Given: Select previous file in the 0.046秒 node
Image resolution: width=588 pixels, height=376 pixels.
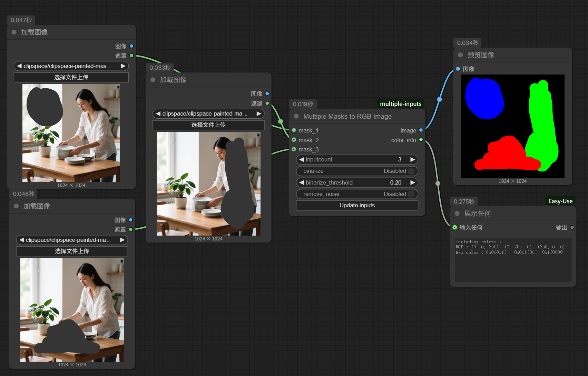Looking at the screenshot, I should (21, 240).
